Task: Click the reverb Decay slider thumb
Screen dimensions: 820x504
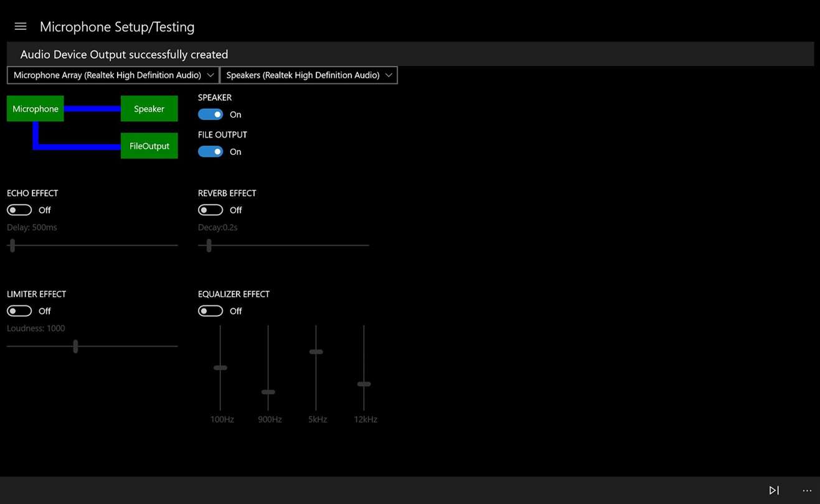Action: click(209, 245)
